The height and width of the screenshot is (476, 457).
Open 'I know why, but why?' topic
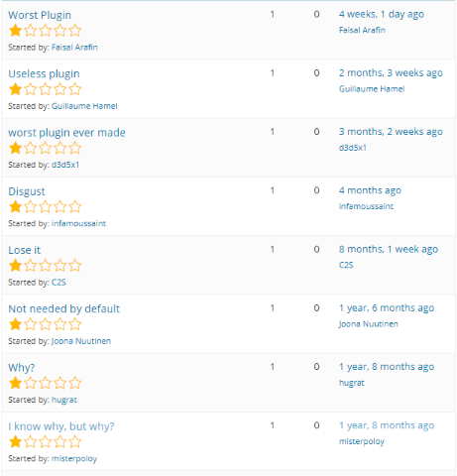(61, 426)
